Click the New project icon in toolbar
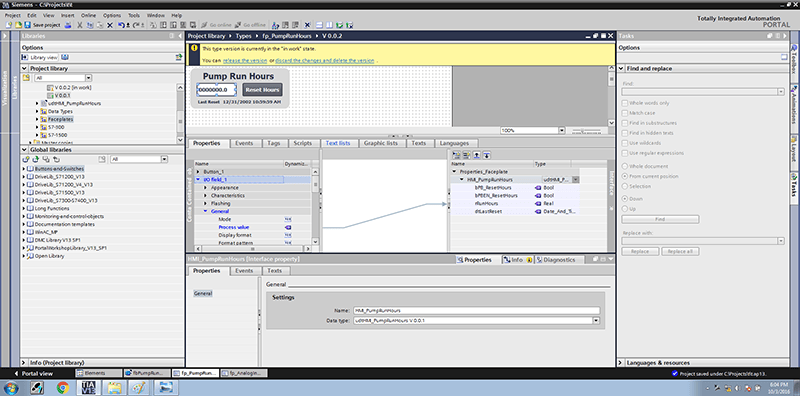 [9, 24]
